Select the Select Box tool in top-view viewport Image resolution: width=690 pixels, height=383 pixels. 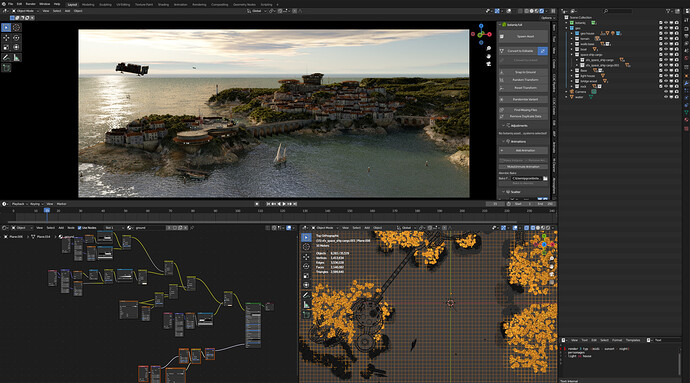pyautogui.click(x=306, y=238)
